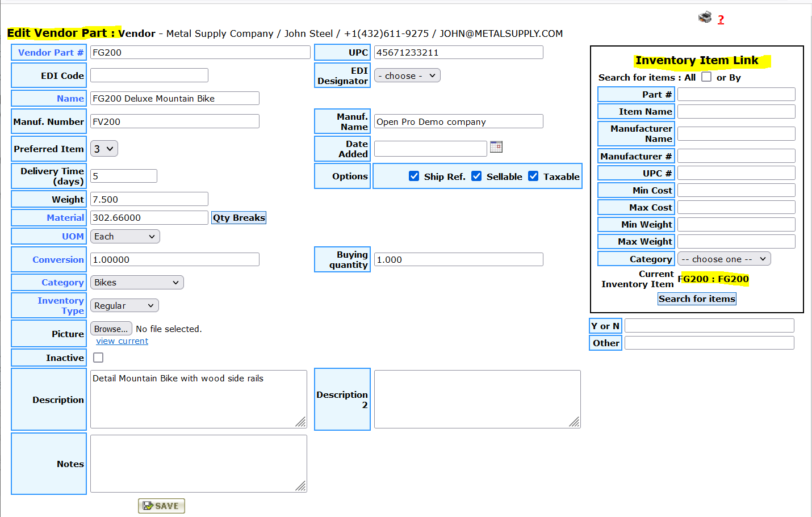Image resolution: width=812 pixels, height=517 pixels.
Task: Click Browse to choose a picture file
Action: coord(111,329)
